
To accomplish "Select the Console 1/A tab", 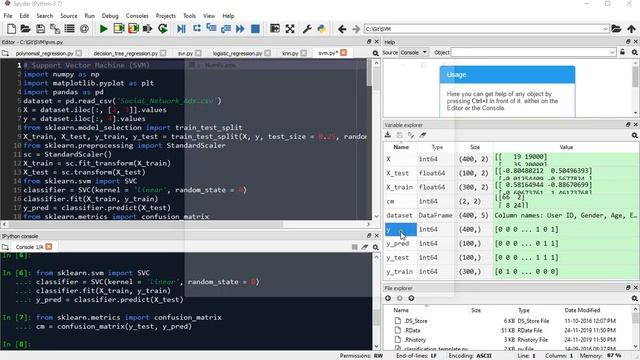I will coord(29,247).
